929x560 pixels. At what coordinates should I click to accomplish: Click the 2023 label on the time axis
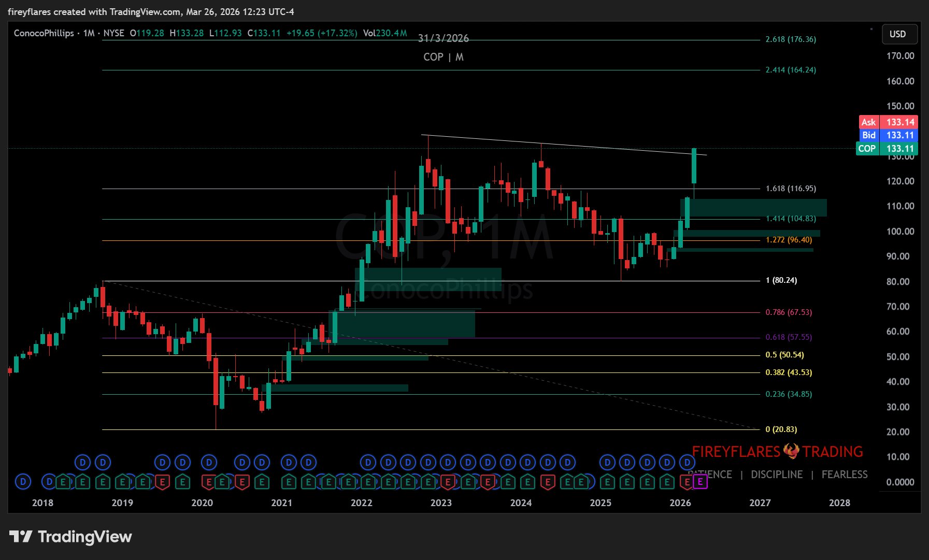441,503
